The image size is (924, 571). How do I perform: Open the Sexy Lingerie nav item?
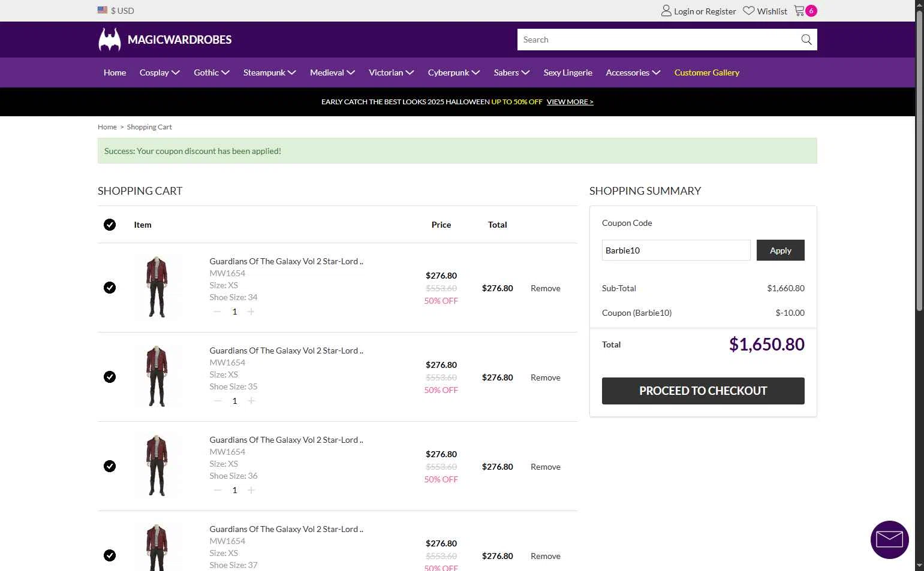click(x=568, y=72)
